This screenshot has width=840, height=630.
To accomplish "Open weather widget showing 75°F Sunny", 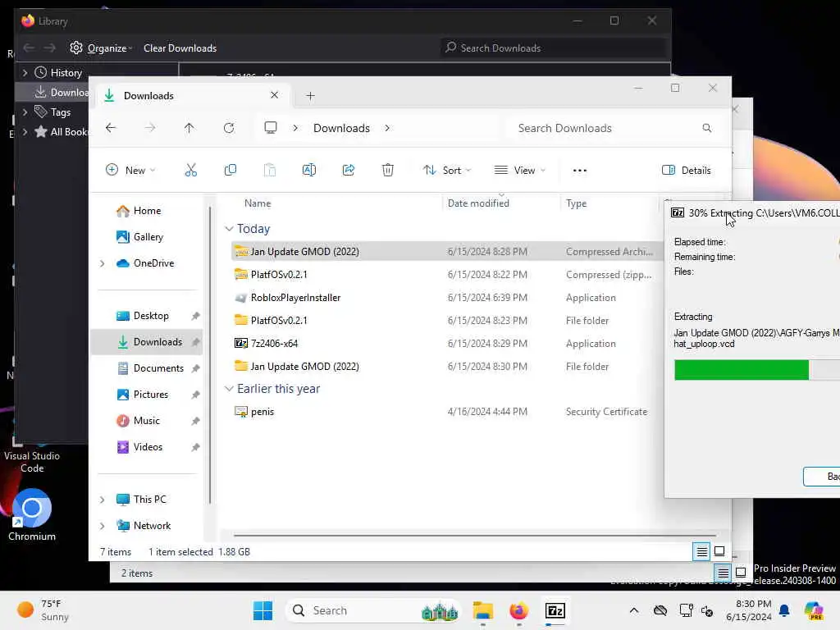I will pos(43,610).
